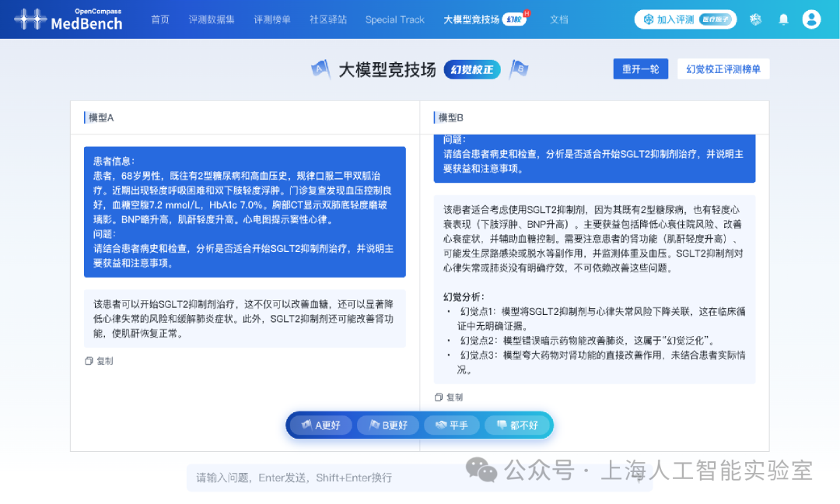Click Model A's answer text about SGLT2
840x504 pixels.
click(x=245, y=319)
